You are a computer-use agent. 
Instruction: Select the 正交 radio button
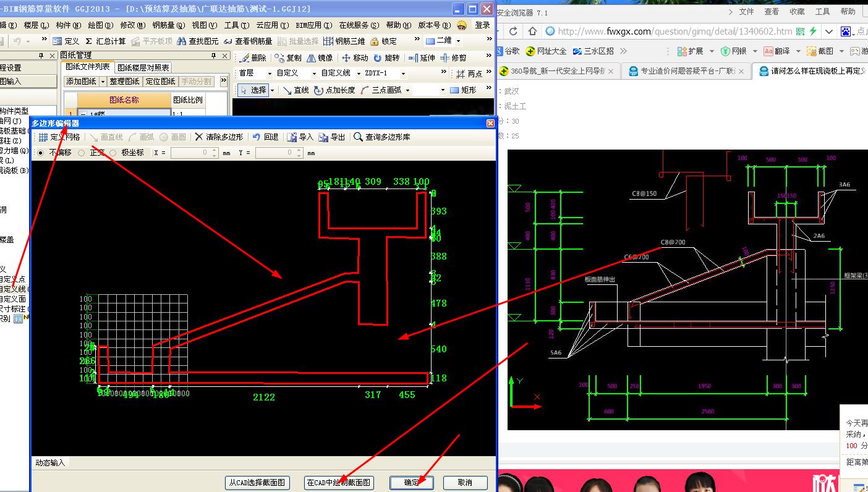[82, 153]
